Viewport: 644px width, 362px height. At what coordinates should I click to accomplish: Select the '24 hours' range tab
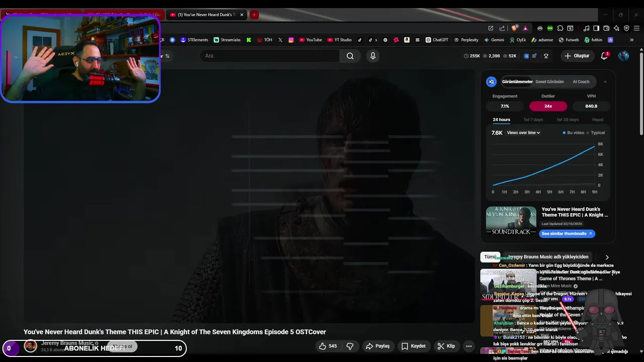tap(501, 120)
